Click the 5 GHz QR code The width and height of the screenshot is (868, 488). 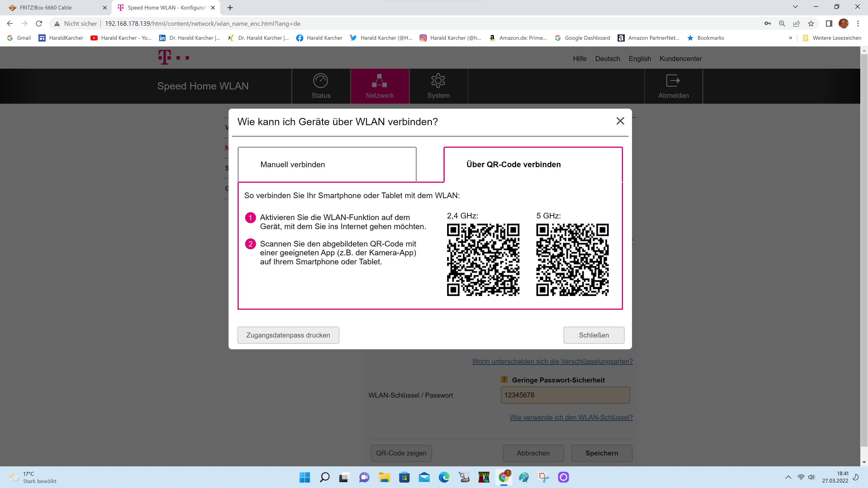coord(572,260)
